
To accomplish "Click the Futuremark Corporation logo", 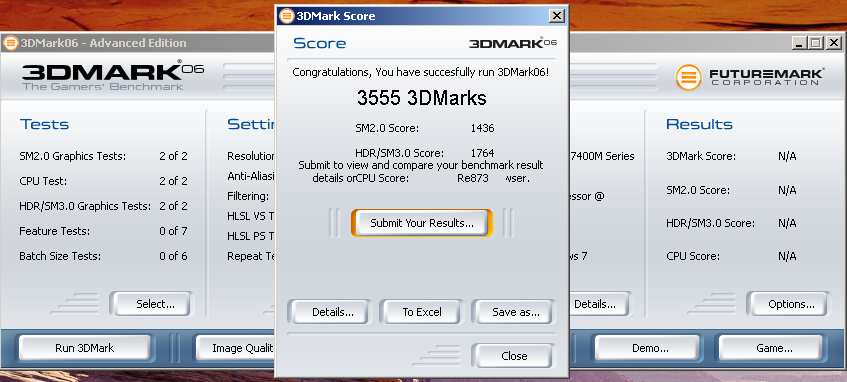I will (x=750, y=77).
